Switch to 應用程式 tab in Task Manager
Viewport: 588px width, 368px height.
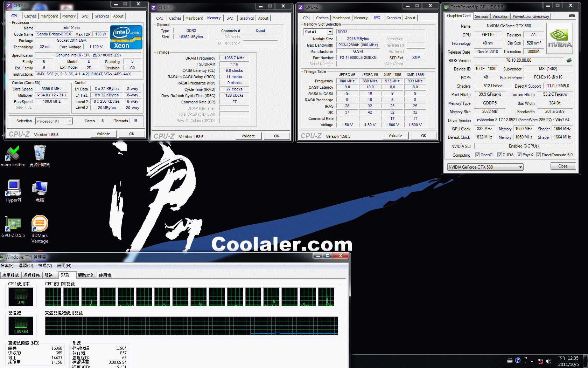coord(11,275)
